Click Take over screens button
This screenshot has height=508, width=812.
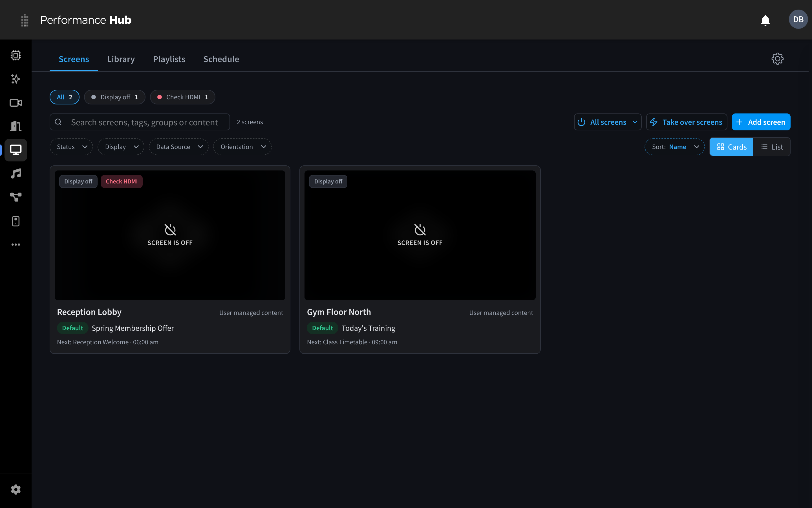pos(687,122)
